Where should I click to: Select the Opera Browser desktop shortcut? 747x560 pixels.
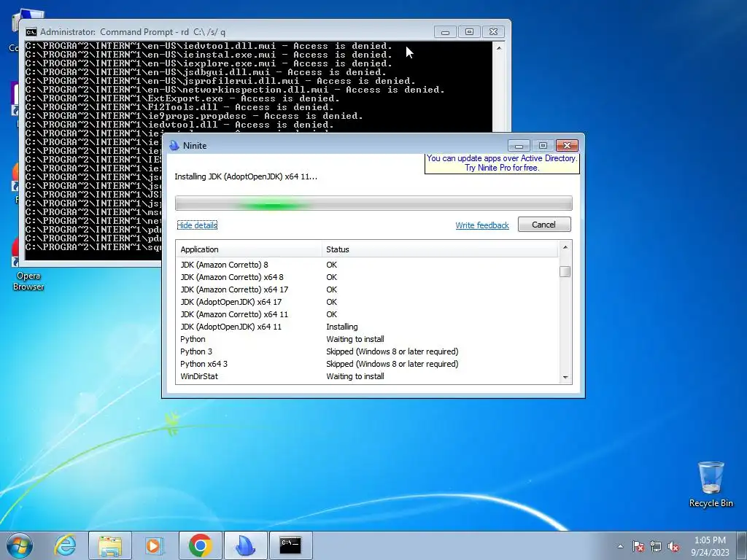point(28,264)
